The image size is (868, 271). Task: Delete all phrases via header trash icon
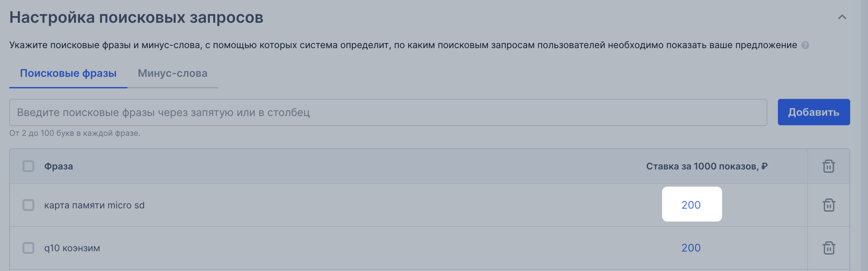coord(829,166)
